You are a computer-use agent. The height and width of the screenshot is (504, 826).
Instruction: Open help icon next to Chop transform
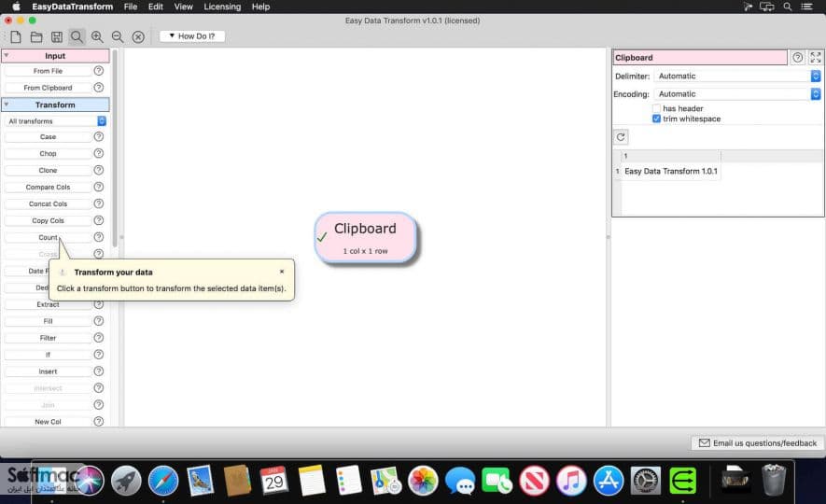coord(99,153)
